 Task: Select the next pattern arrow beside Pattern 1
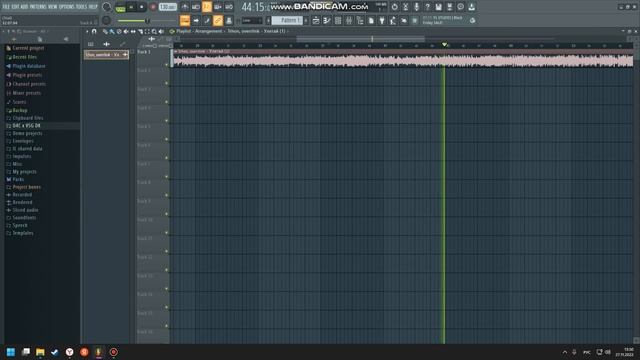(306, 20)
